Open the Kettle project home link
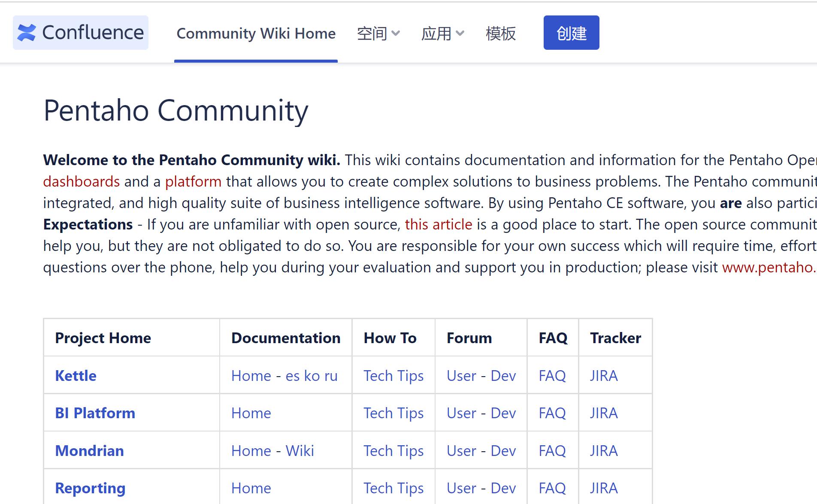The height and width of the screenshot is (504, 817). [76, 376]
